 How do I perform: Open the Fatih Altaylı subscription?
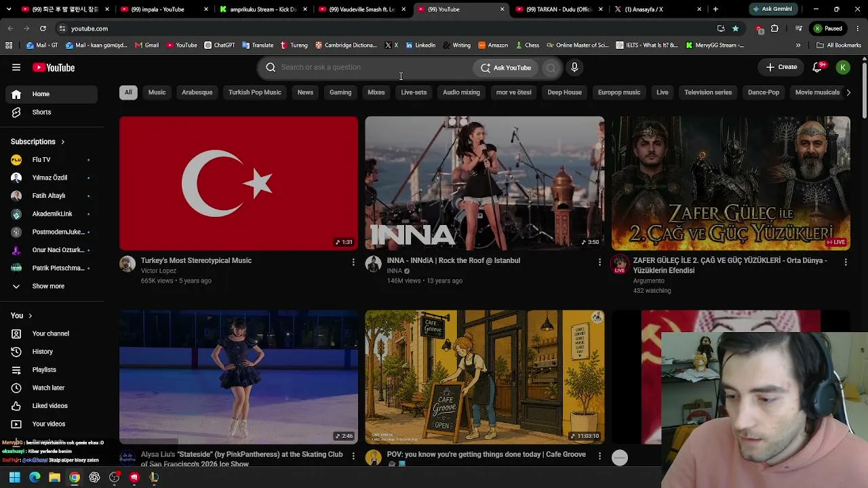(x=52, y=196)
